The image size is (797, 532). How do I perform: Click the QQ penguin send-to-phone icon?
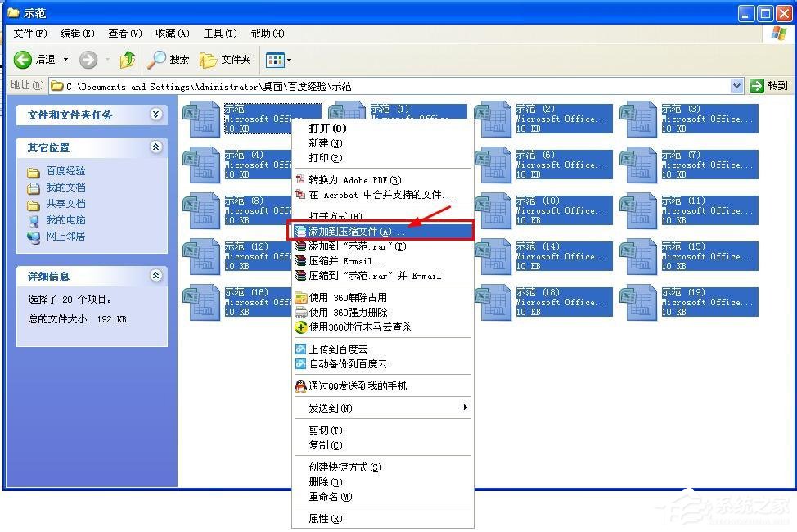(x=299, y=385)
